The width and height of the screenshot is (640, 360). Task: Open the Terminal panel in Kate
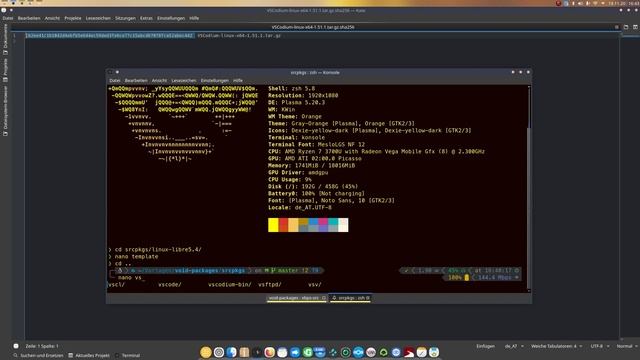(x=127, y=356)
